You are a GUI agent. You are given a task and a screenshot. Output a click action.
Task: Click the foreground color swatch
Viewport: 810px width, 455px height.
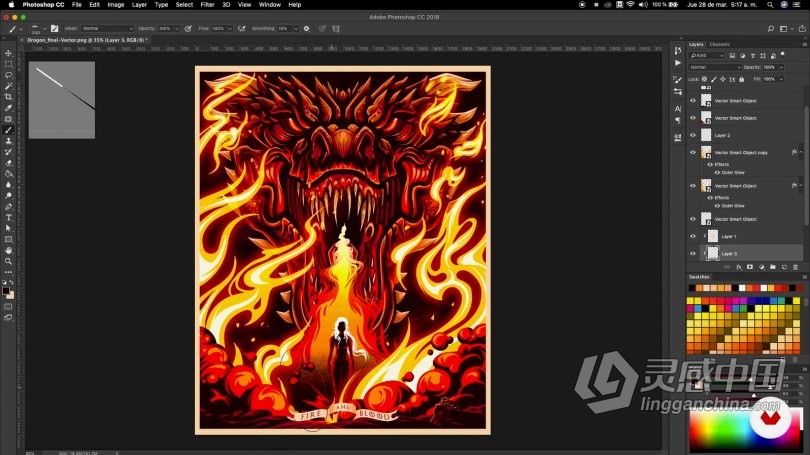click(6, 291)
